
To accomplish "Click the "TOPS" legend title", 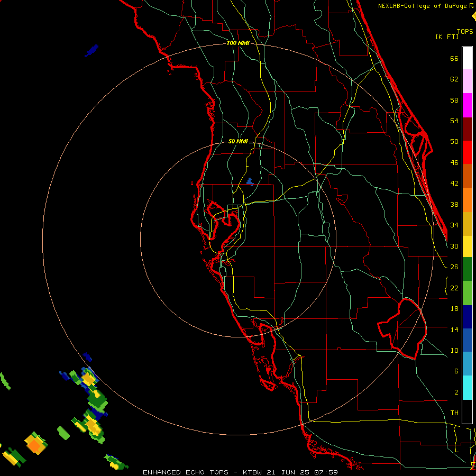I will pyautogui.click(x=465, y=31).
